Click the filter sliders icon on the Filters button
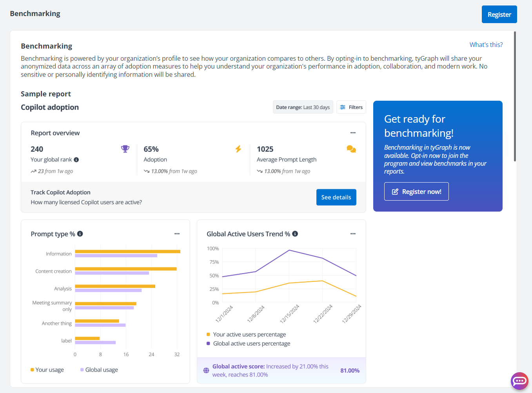The width and height of the screenshot is (532, 393). tap(343, 107)
